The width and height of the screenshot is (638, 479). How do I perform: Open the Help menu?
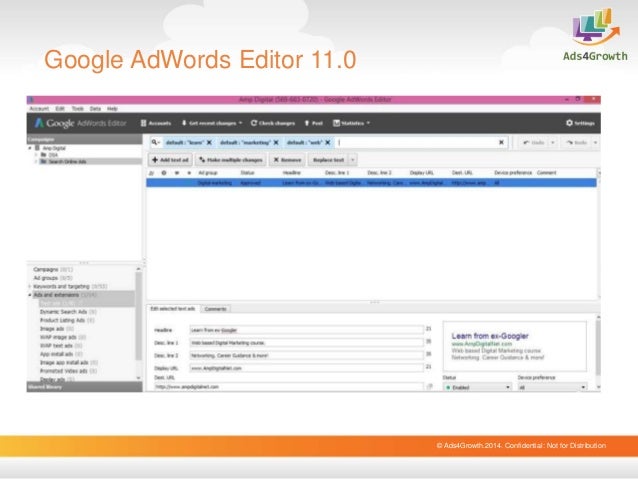click(x=112, y=109)
